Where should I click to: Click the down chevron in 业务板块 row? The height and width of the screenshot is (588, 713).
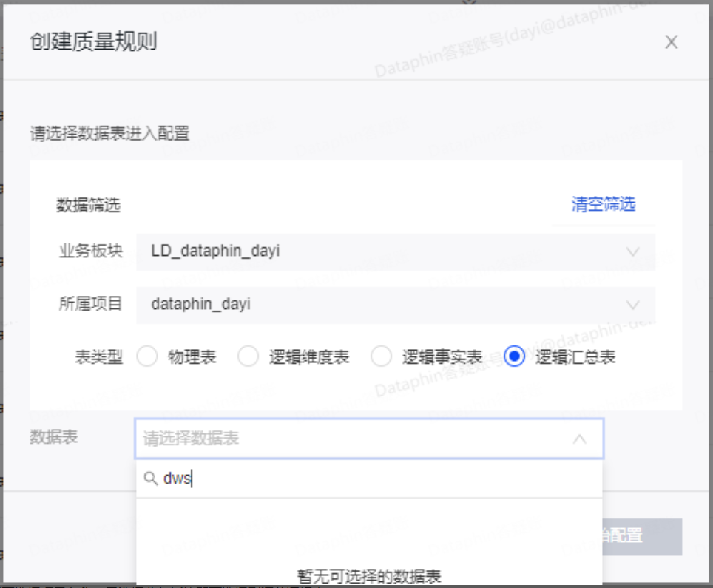(x=632, y=251)
